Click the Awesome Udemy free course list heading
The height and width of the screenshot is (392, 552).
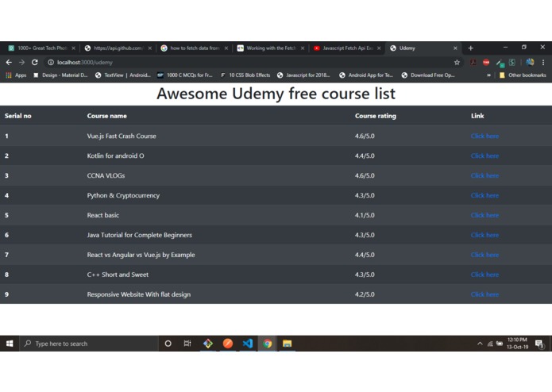click(276, 94)
